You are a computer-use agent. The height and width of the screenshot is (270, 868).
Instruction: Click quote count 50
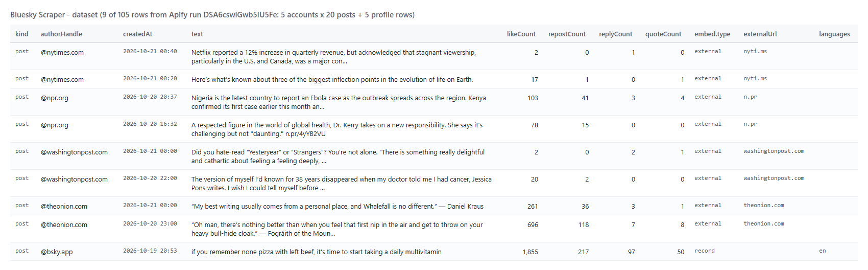click(x=681, y=252)
